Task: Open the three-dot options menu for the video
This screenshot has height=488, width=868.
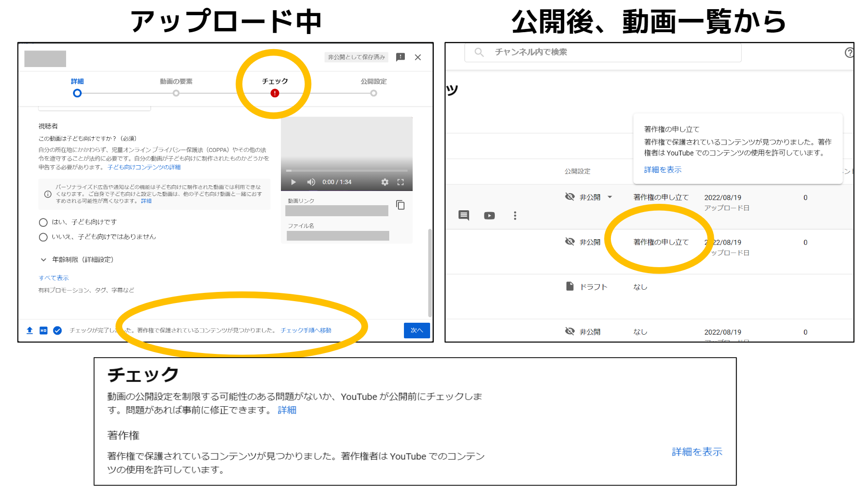Action: 515,215
